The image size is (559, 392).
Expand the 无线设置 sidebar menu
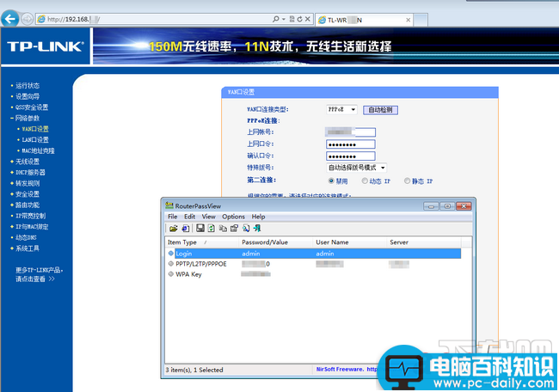coord(27,161)
